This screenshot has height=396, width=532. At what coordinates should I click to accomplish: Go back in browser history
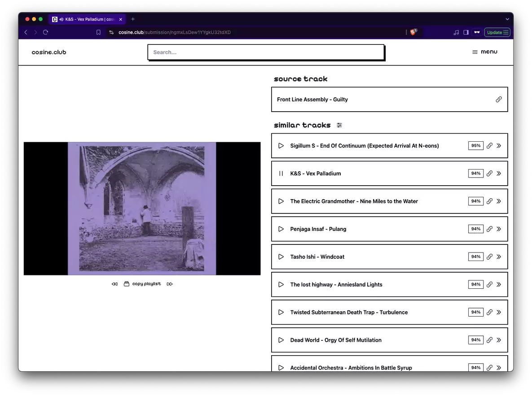pyautogui.click(x=26, y=32)
